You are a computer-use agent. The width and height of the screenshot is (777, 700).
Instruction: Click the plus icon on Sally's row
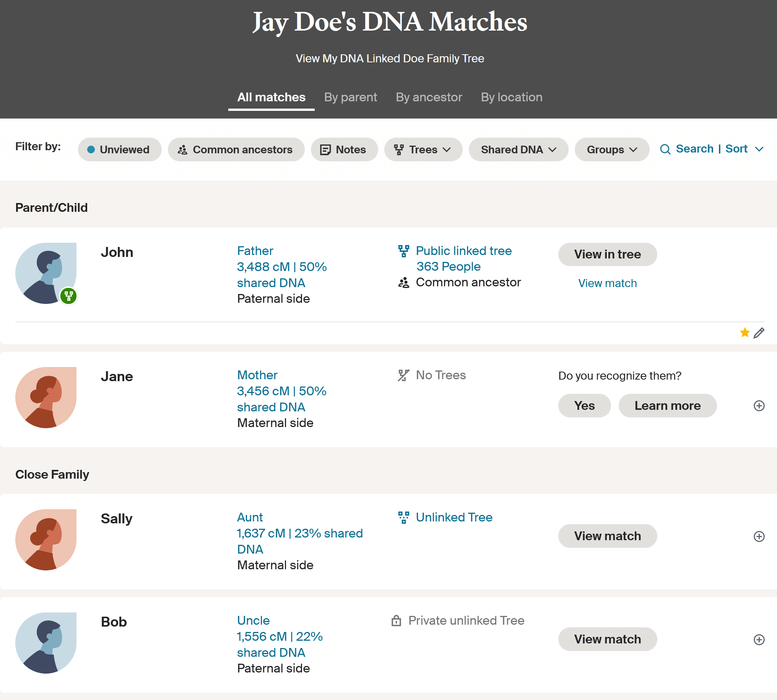click(x=760, y=536)
